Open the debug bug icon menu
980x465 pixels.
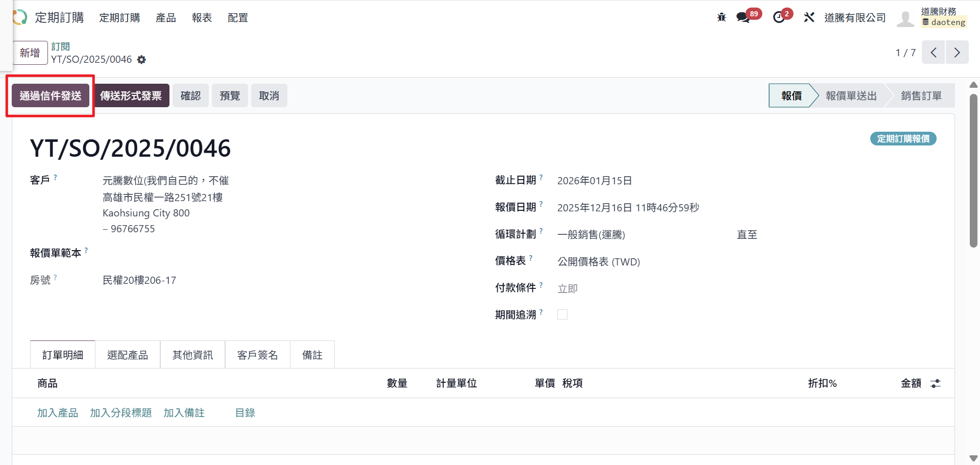[x=721, y=17]
